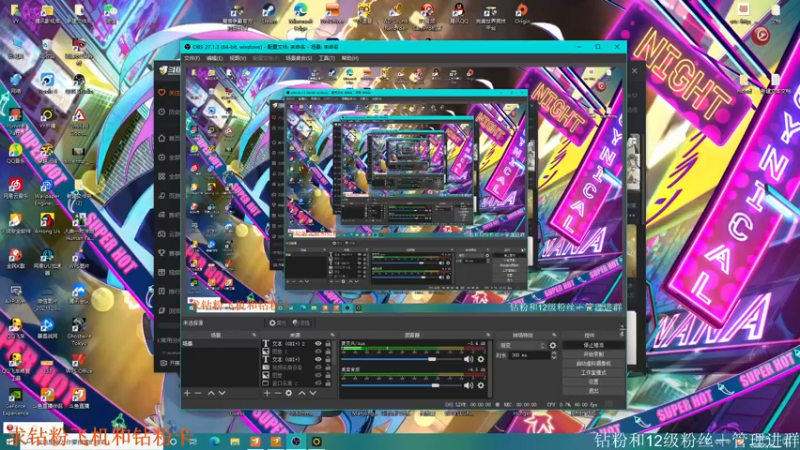Open 麦克风/Aux audio settings gear
Screen dimensions: 800x450
[x=481, y=359]
